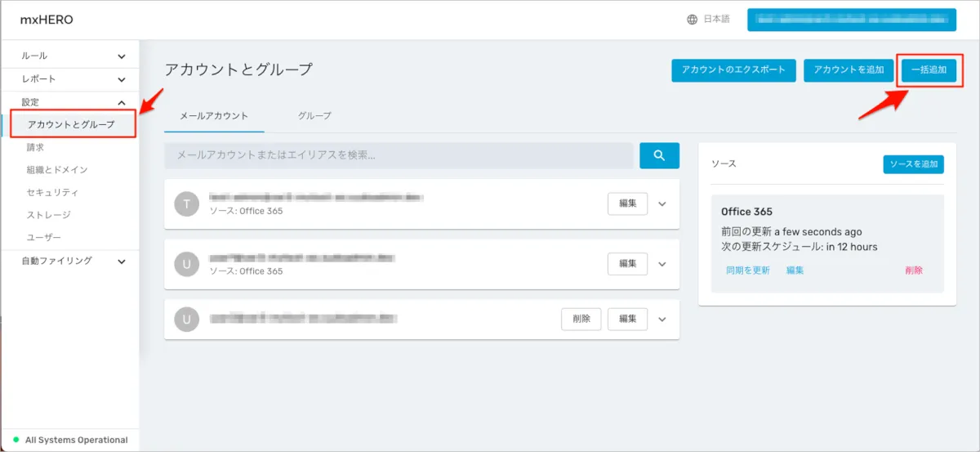The width and height of the screenshot is (980, 452).
Task: Expand details chevron for third account
Action: tap(662, 319)
